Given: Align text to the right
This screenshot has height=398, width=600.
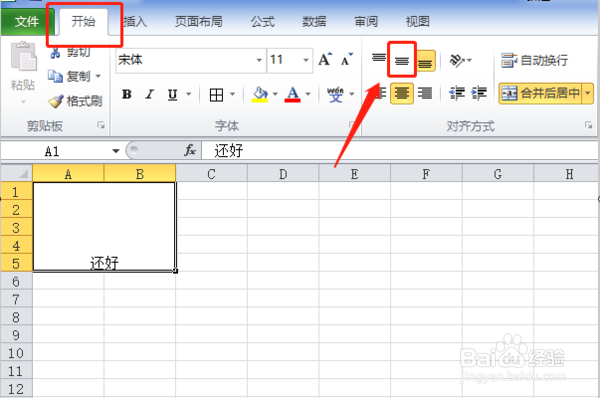Looking at the screenshot, I should pyautogui.click(x=425, y=93).
